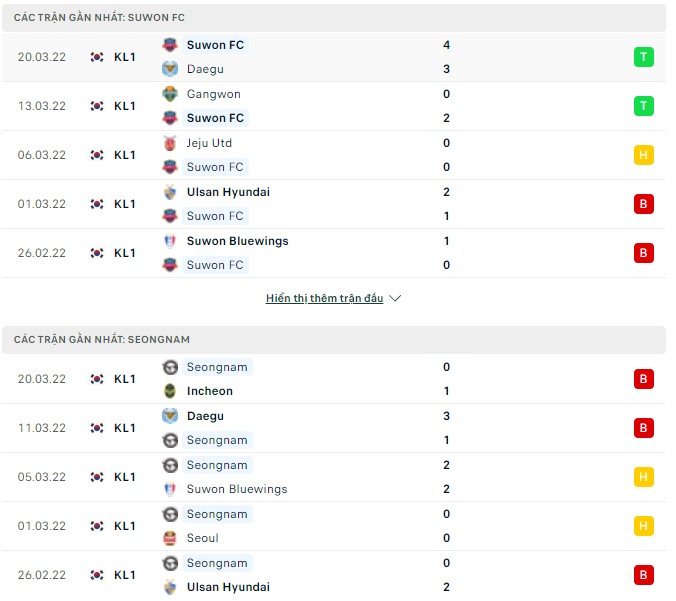Click the KL1 league label on the 06.03.22 Jeju row
Image resolution: width=676 pixels, height=601 pixels.
(125, 155)
